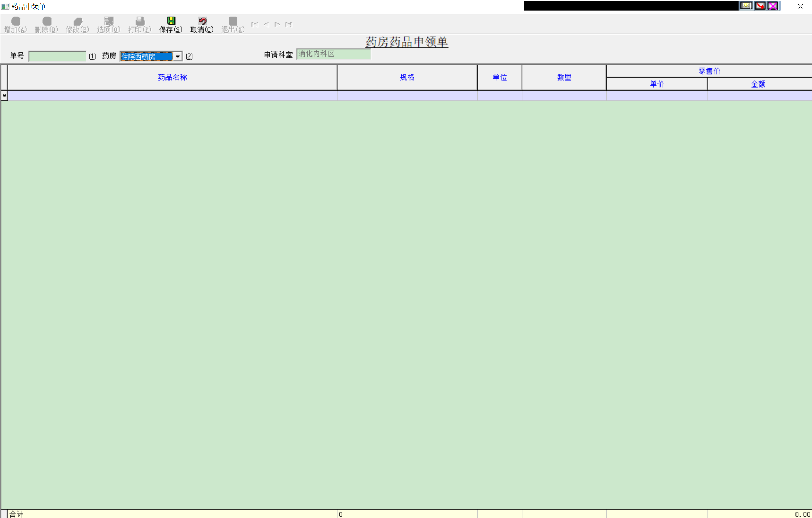
Task: Click the 申请科室 department field
Action: 333,54
